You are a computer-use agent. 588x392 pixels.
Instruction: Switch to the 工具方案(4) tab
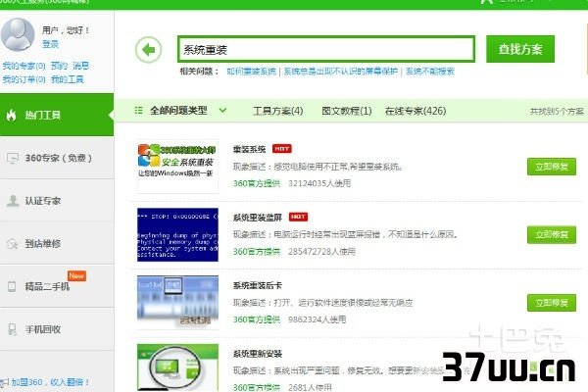point(278,111)
